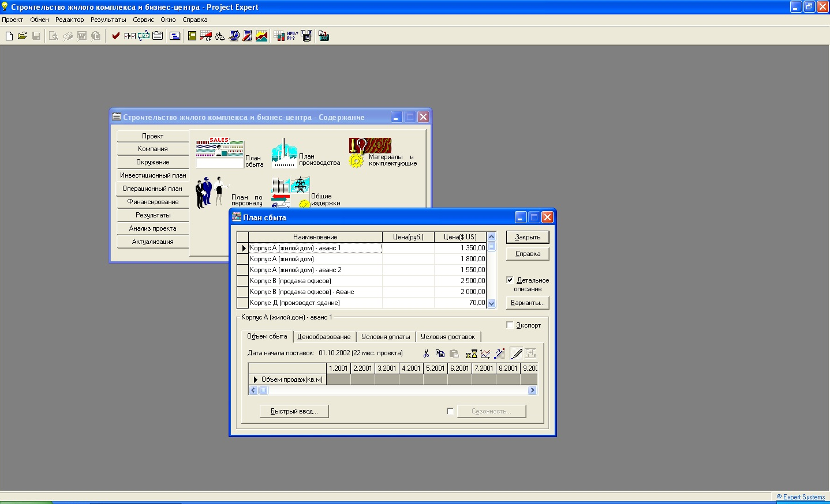The image size is (830, 504).
Task: Open the Gantt chart calendar toolbar icon
Action: 175,36
